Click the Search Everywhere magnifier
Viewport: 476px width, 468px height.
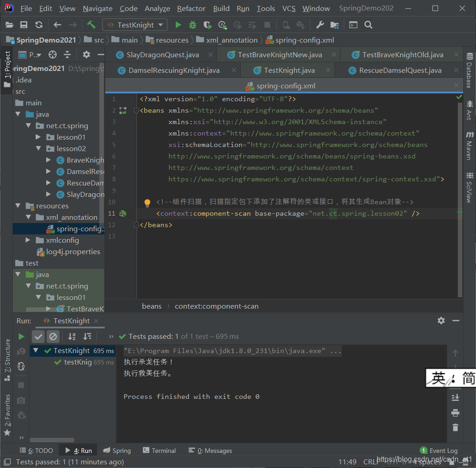[x=368, y=25]
